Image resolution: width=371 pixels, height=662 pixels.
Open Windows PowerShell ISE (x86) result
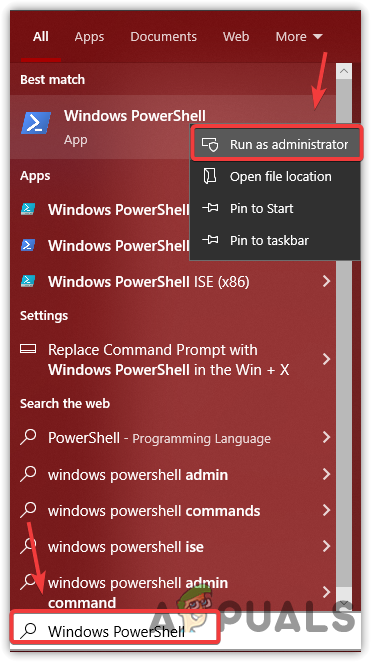(x=173, y=282)
